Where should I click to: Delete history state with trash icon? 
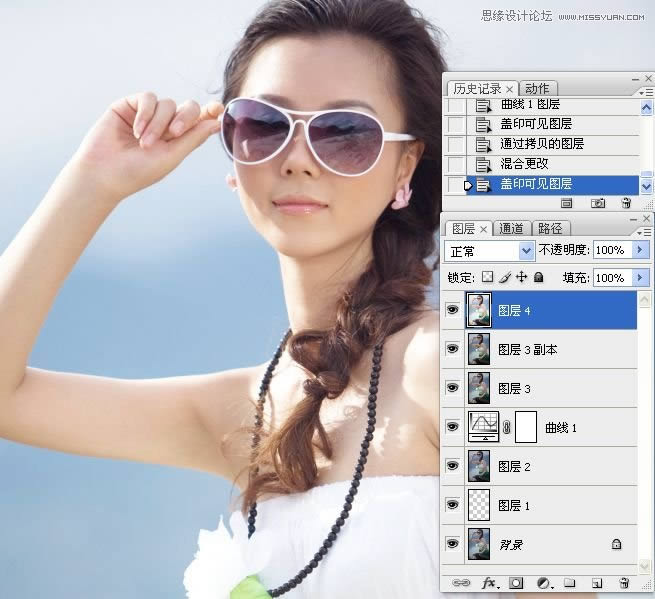pyautogui.click(x=626, y=202)
